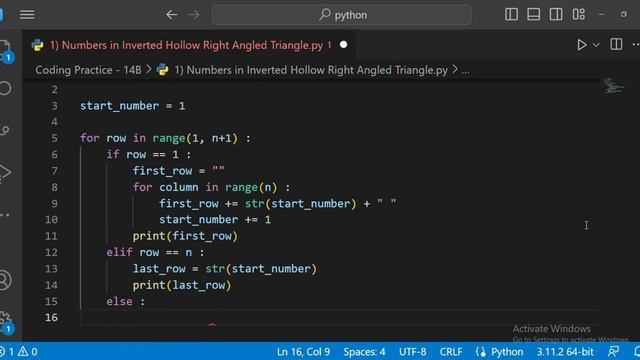Click the start_number += 1 line
This screenshot has height=360, width=640.
coord(215,220)
